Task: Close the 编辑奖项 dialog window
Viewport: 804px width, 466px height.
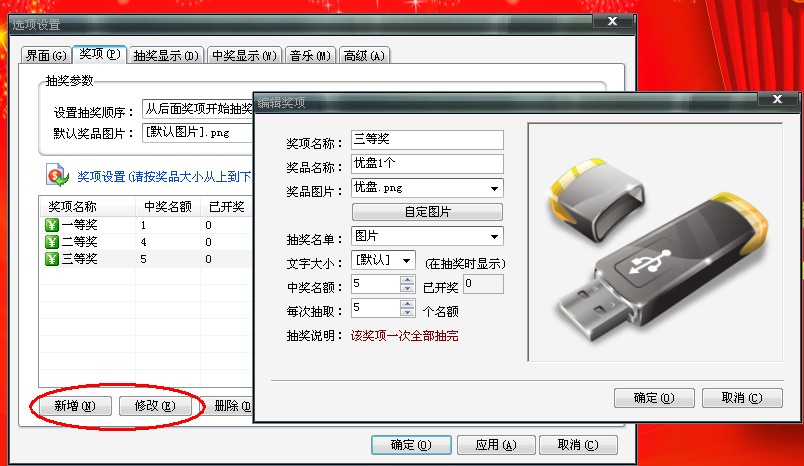Action: pyautogui.click(x=777, y=100)
